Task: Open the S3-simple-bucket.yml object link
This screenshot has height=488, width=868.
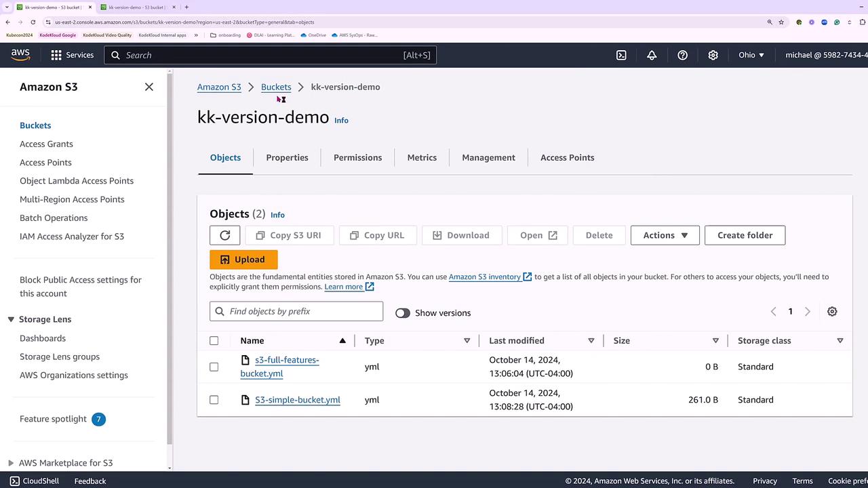Action: point(298,400)
